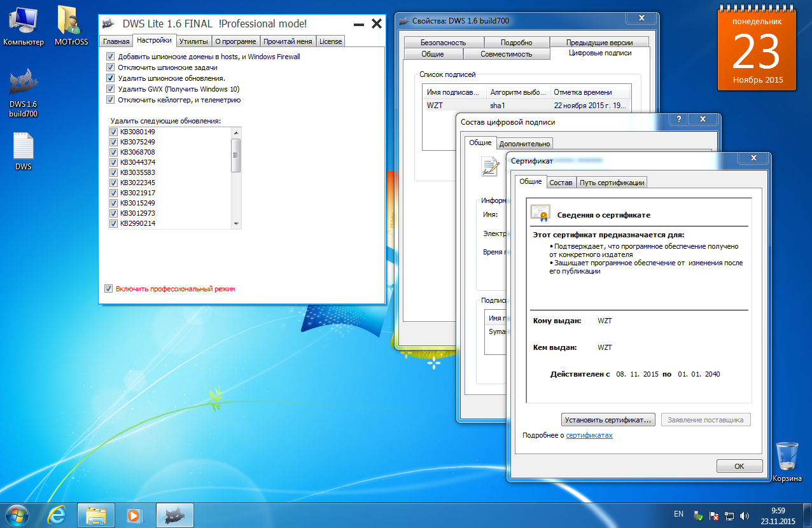Toggle adding spy domains to hosts checkbox
Screen dimensions: 812x528
(110, 57)
